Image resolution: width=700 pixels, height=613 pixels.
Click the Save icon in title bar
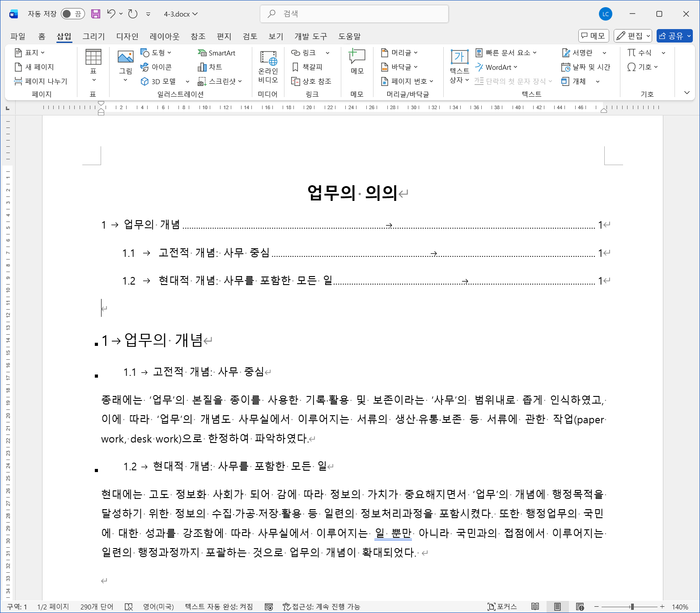pyautogui.click(x=96, y=14)
